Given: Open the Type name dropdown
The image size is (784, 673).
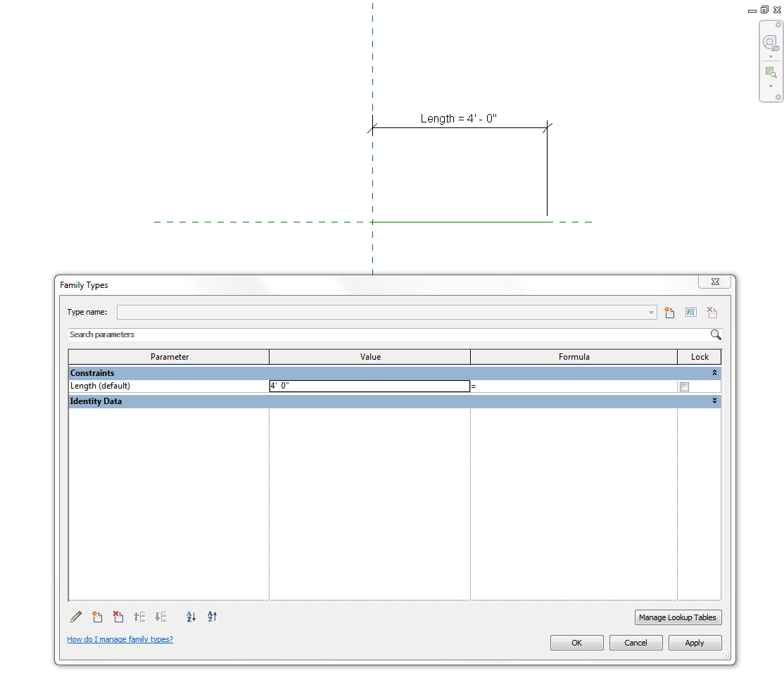Looking at the screenshot, I should pos(651,312).
